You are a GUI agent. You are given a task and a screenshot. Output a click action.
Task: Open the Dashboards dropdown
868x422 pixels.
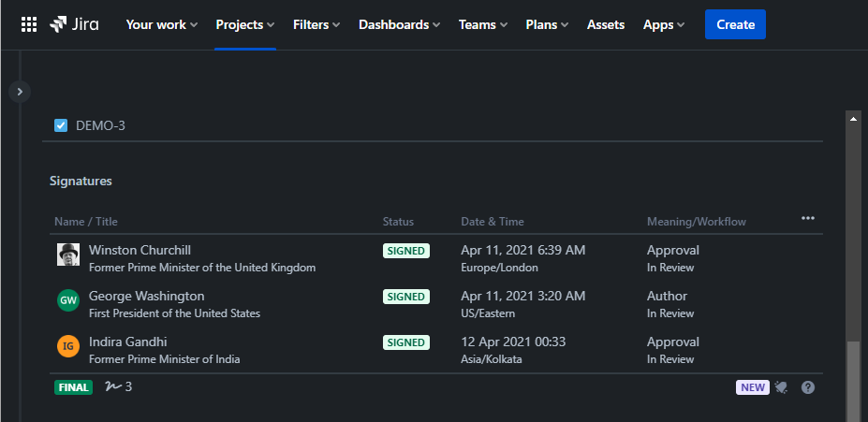point(399,25)
